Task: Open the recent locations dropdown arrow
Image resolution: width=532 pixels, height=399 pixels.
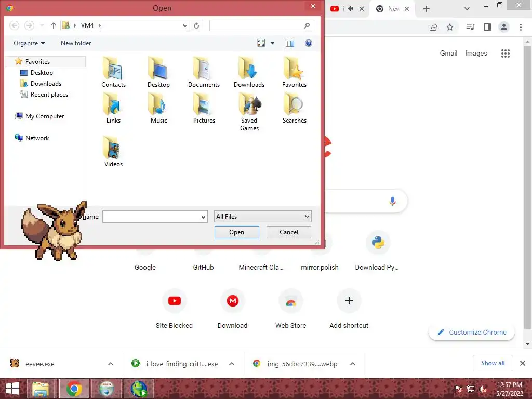Action: coord(42,25)
